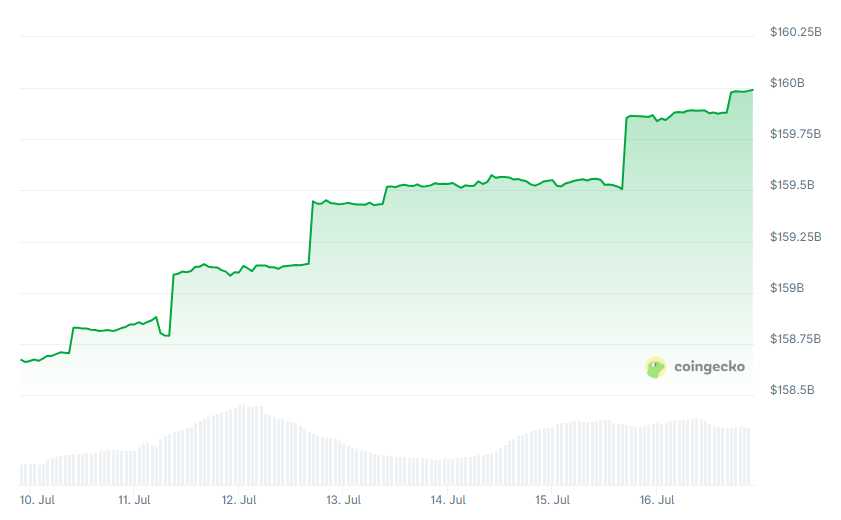
Task: Click the 15. Jul date label
Action: pos(553,499)
